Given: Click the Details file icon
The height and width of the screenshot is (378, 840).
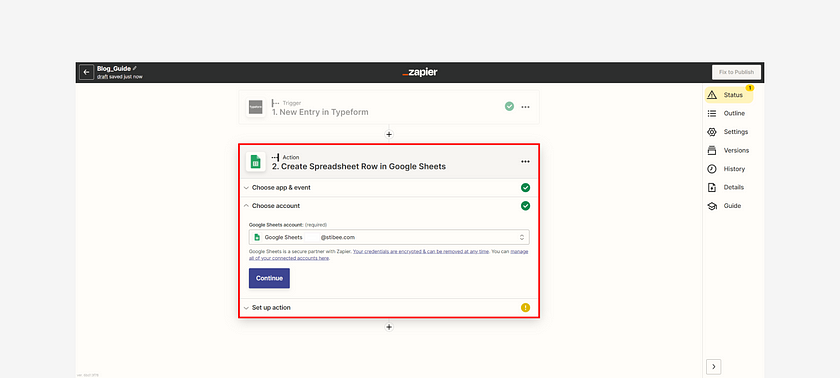Looking at the screenshot, I should tap(712, 187).
